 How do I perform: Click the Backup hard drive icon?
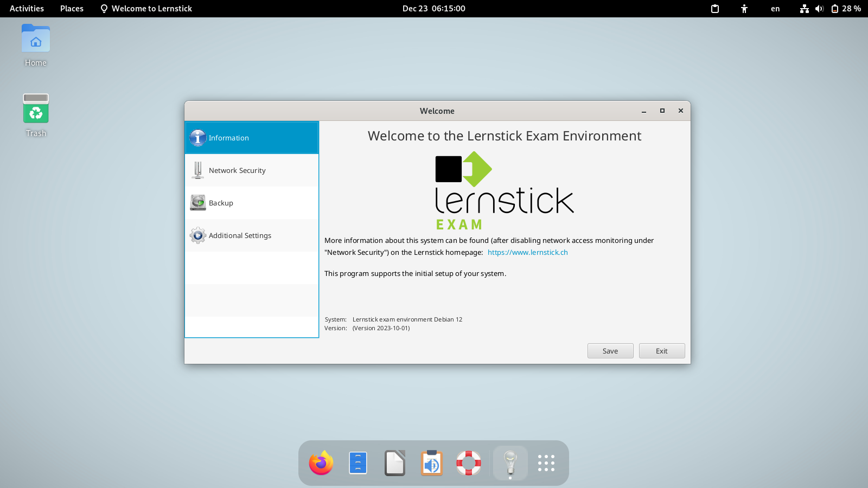[x=198, y=203]
